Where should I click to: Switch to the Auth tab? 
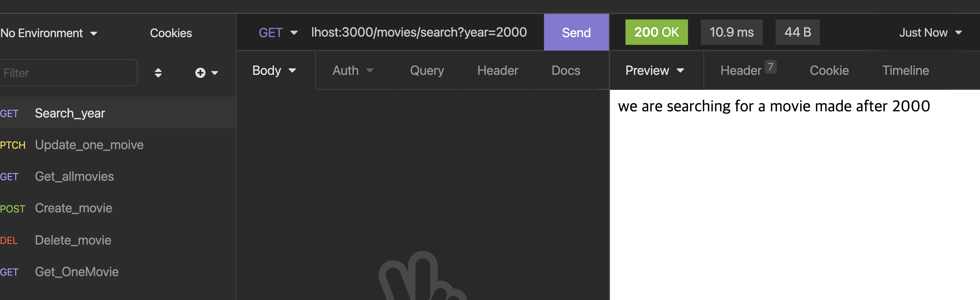click(x=352, y=70)
